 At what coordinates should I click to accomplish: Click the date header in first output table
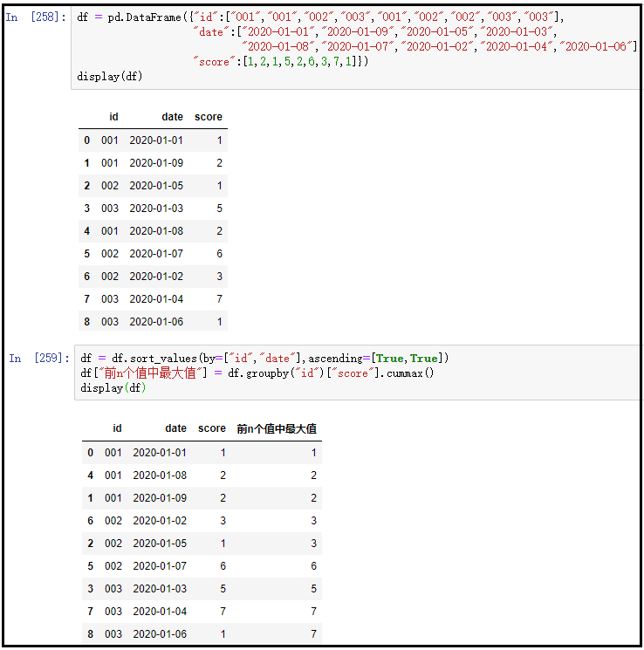tap(172, 117)
